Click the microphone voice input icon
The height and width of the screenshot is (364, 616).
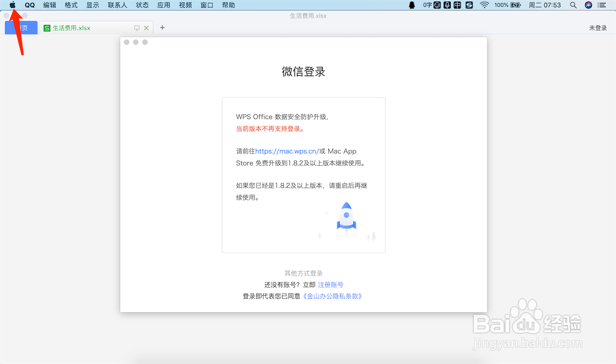pos(447,5)
